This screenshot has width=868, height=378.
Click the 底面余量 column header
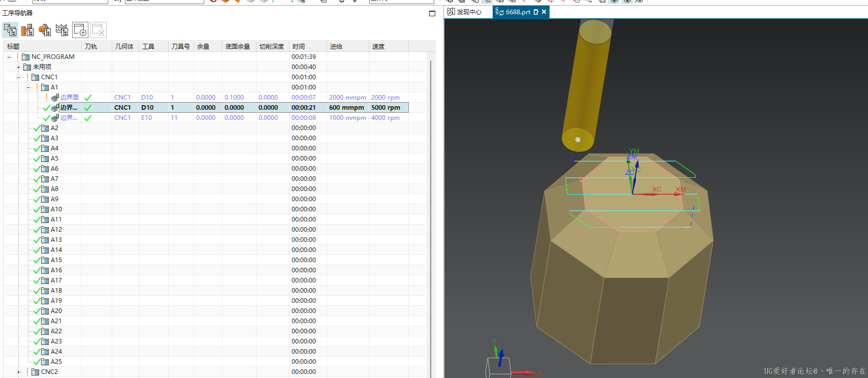[x=239, y=47]
